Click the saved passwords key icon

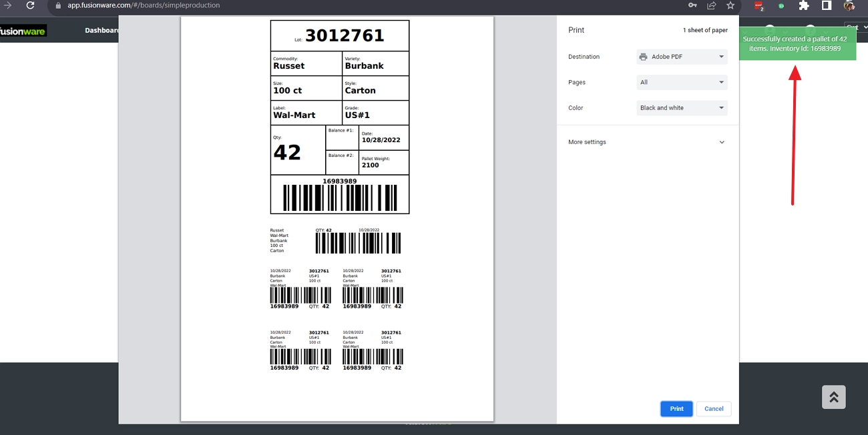pos(692,5)
